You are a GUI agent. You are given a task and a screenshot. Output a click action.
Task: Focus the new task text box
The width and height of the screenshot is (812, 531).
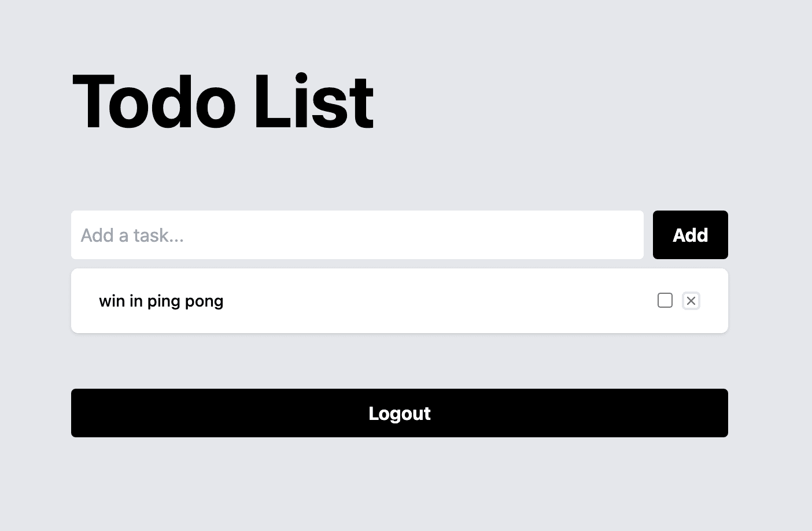click(x=357, y=235)
